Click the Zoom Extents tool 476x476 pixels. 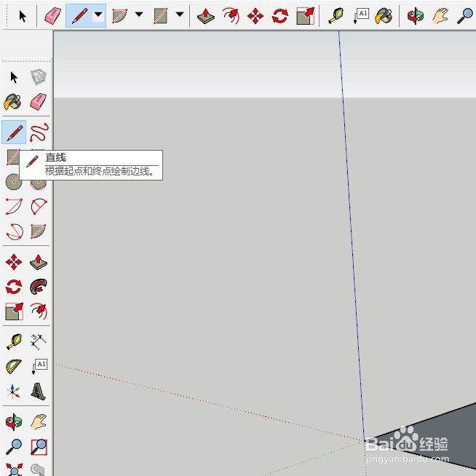[14, 469]
